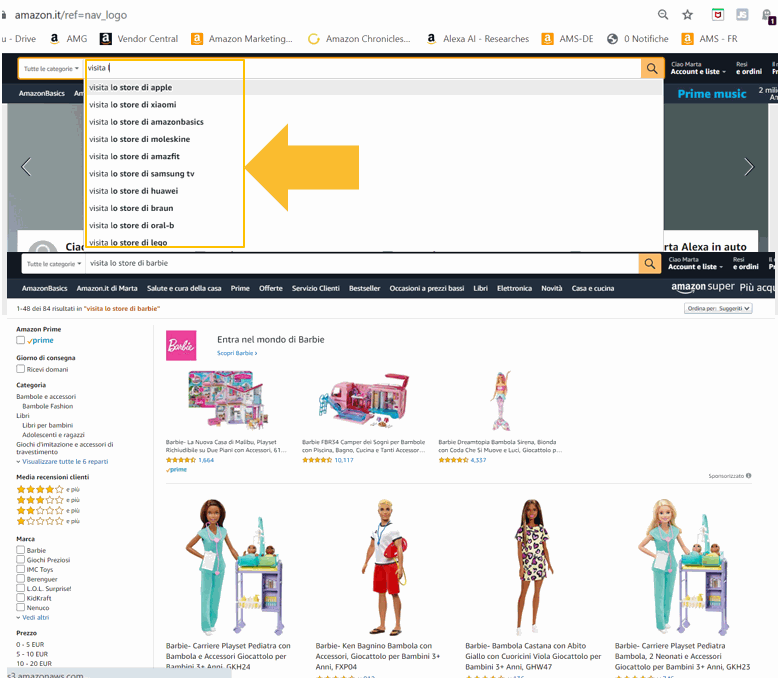Click the orange search button in upper search bar

click(x=651, y=68)
